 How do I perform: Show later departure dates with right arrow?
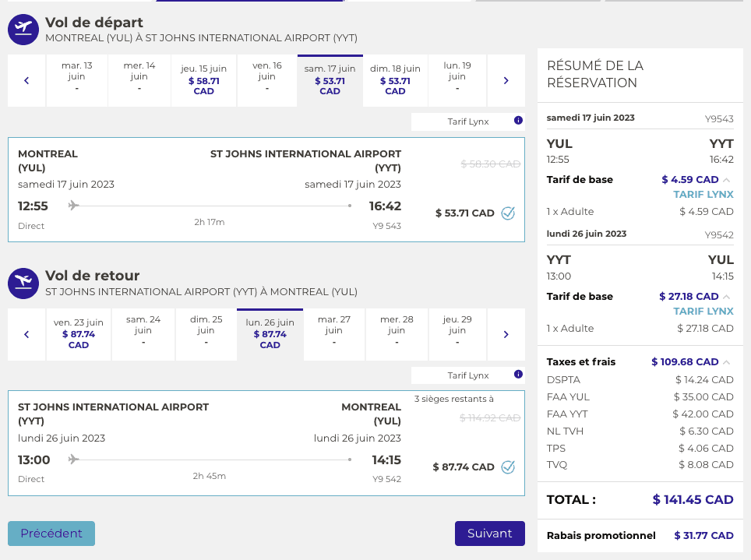point(506,80)
